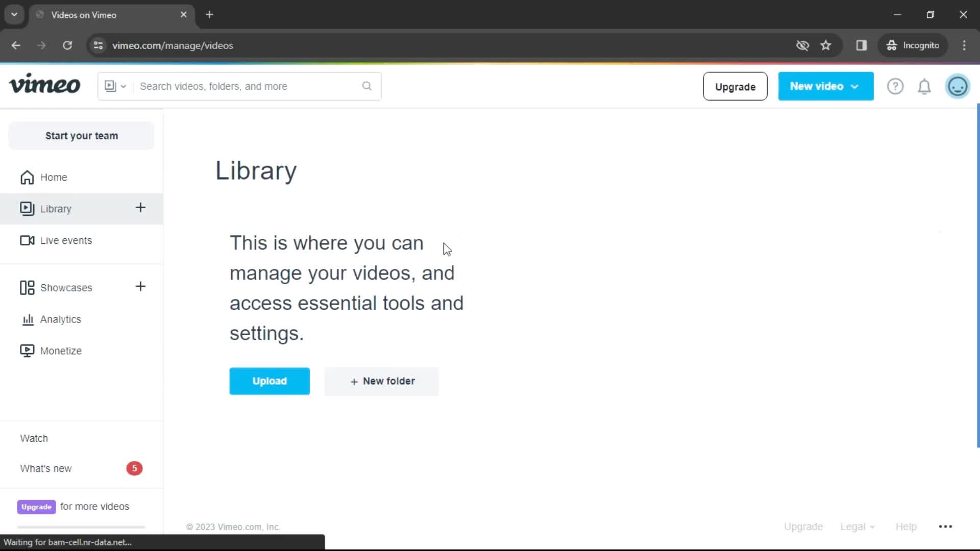Open the search type filter dropdown
This screenshot has width=980, height=551.
point(115,86)
